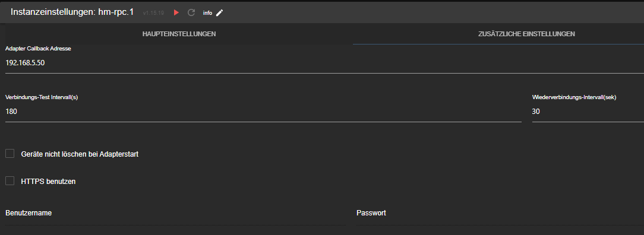Image resolution: width=644 pixels, height=235 pixels.
Task: Click the 'Wiederverbindungs-Intervall(sek)' caption
Action: pos(574,97)
